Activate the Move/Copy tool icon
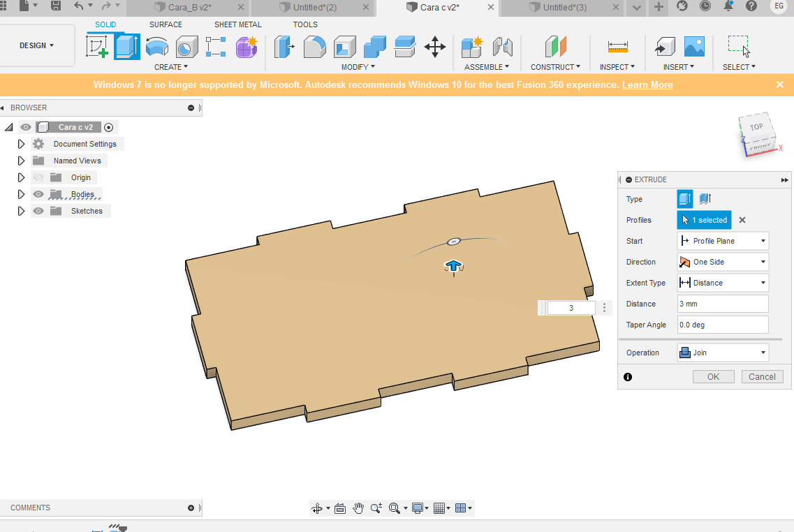The height and width of the screenshot is (532, 794). coord(435,47)
